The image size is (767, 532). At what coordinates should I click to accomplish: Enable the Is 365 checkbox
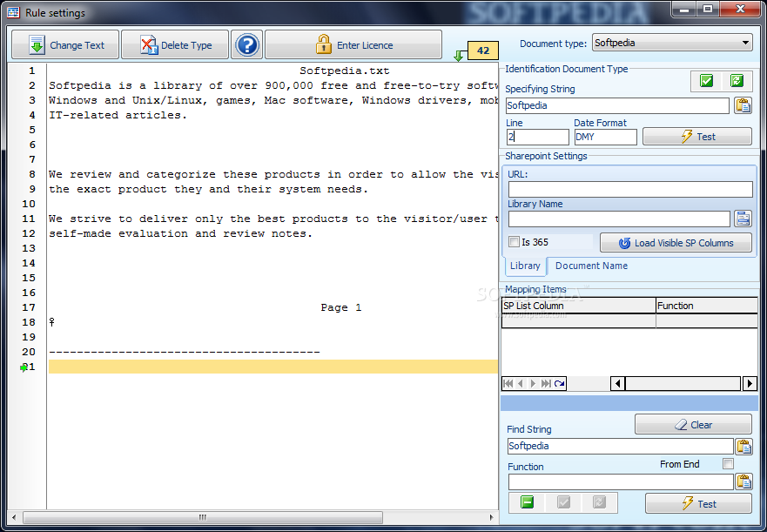point(515,242)
